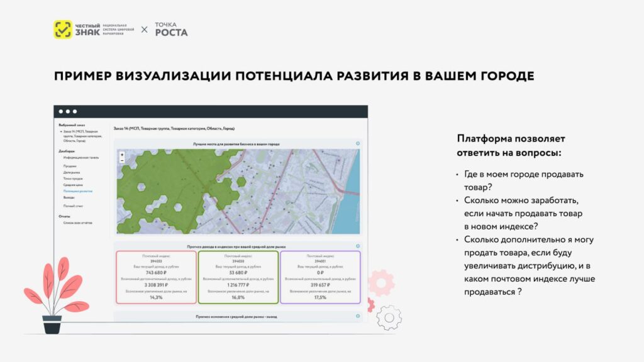This screenshot has width=644, height=362.
Task: Go to Доля рынка section
Action: tap(71, 172)
